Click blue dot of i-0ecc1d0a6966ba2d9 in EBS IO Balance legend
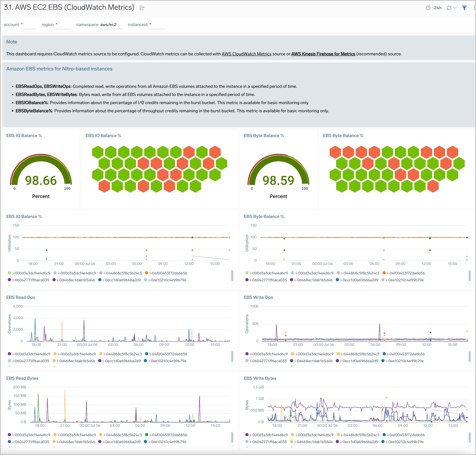The height and width of the screenshot is (455, 476). click(100, 280)
